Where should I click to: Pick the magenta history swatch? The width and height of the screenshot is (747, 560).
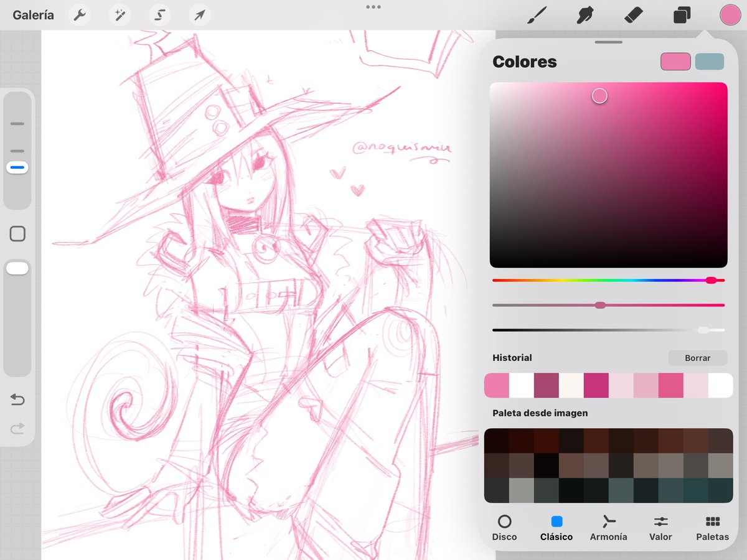596,385
